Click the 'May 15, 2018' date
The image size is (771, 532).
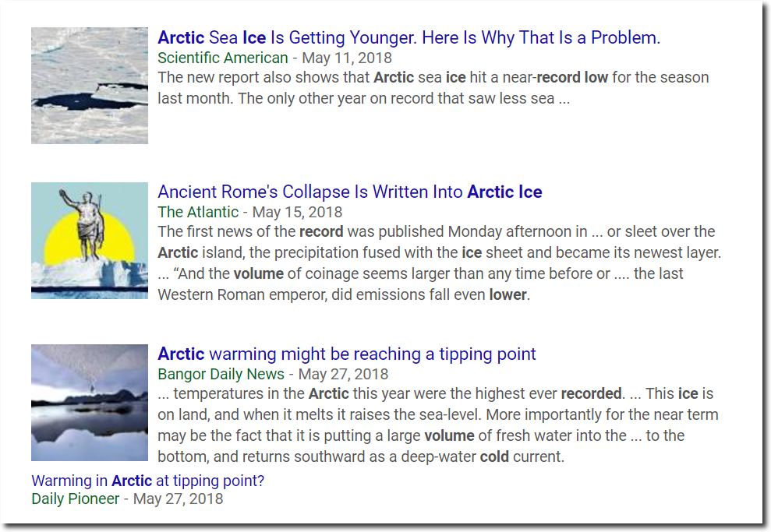297,212
